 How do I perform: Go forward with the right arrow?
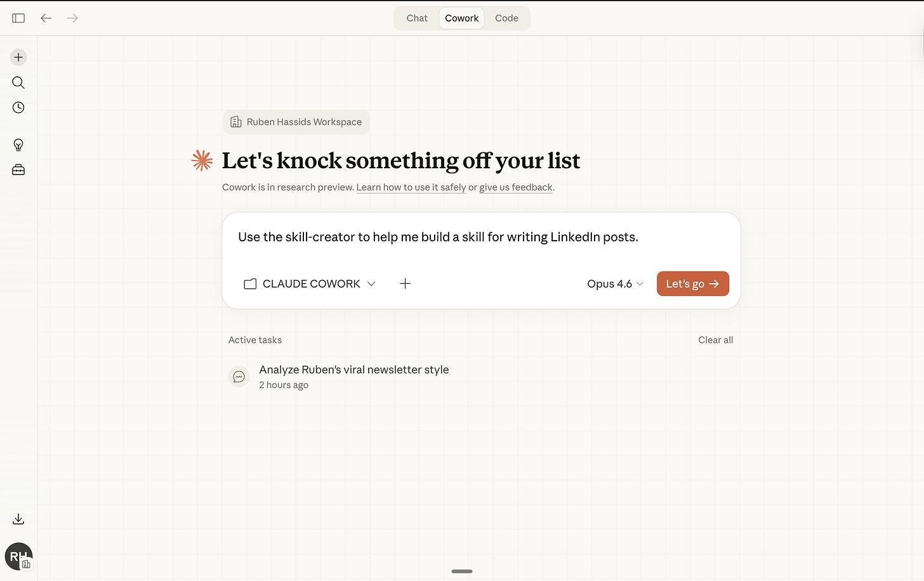(x=72, y=18)
